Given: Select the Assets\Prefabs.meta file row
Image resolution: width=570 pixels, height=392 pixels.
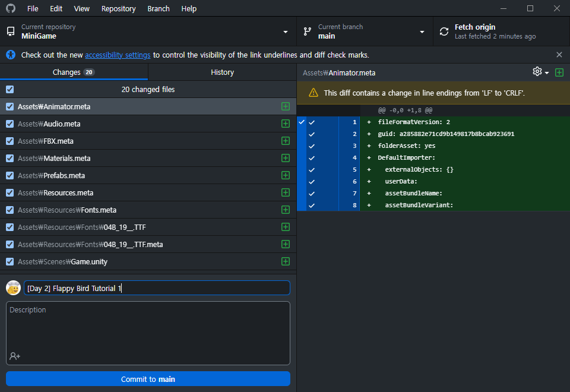Looking at the screenshot, I should click(x=148, y=175).
